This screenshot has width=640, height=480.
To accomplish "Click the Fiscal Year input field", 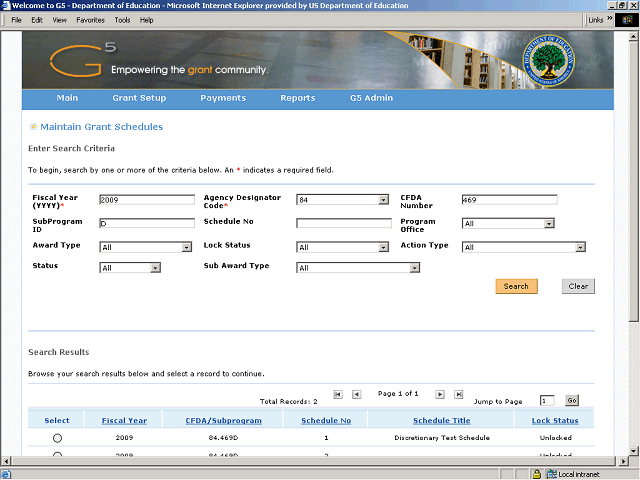I will coord(147,200).
